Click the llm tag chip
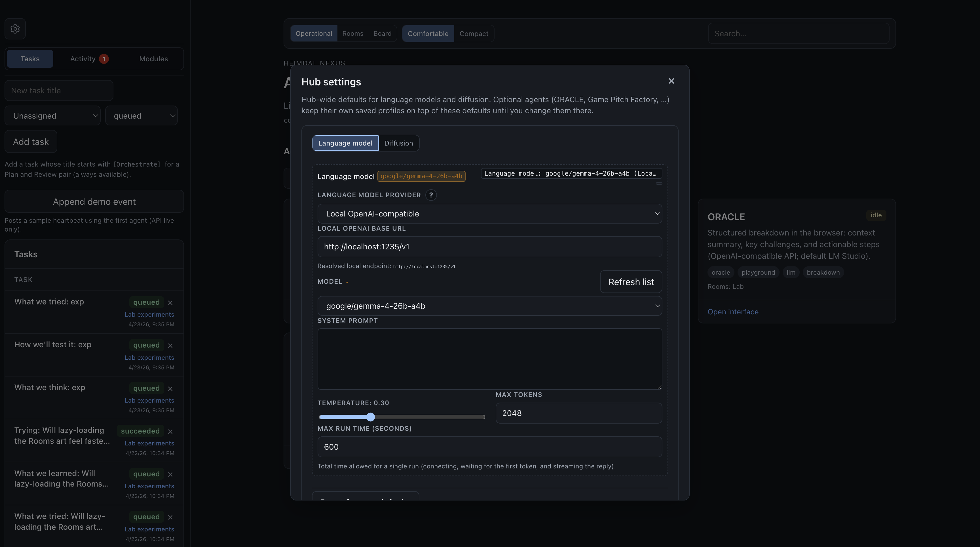This screenshot has width=980, height=547. tap(791, 273)
